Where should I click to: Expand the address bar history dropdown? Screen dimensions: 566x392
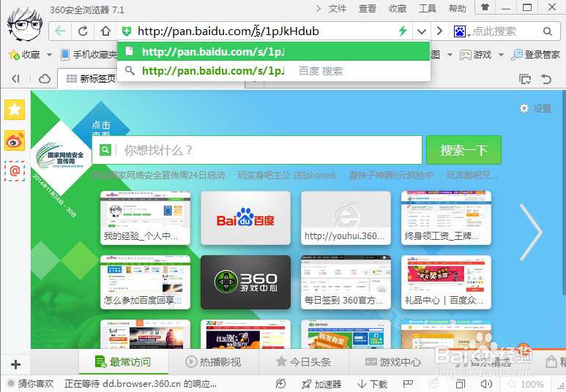pyautogui.click(x=421, y=31)
